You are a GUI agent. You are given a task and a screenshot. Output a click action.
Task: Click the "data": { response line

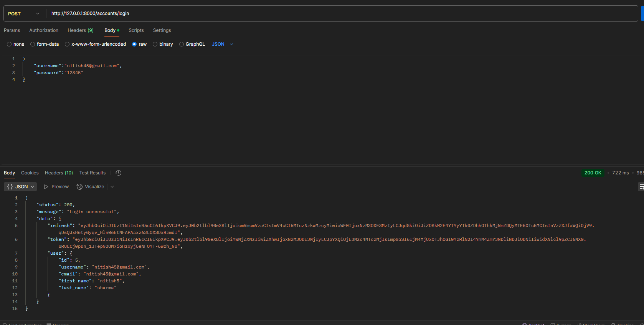coord(49,219)
